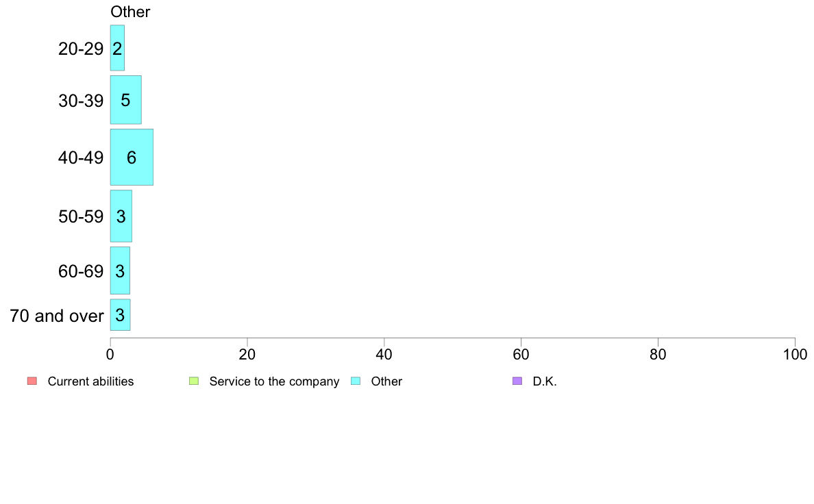Click the 70 and over axis label
This screenshot has height=504, width=814.
[57, 316]
